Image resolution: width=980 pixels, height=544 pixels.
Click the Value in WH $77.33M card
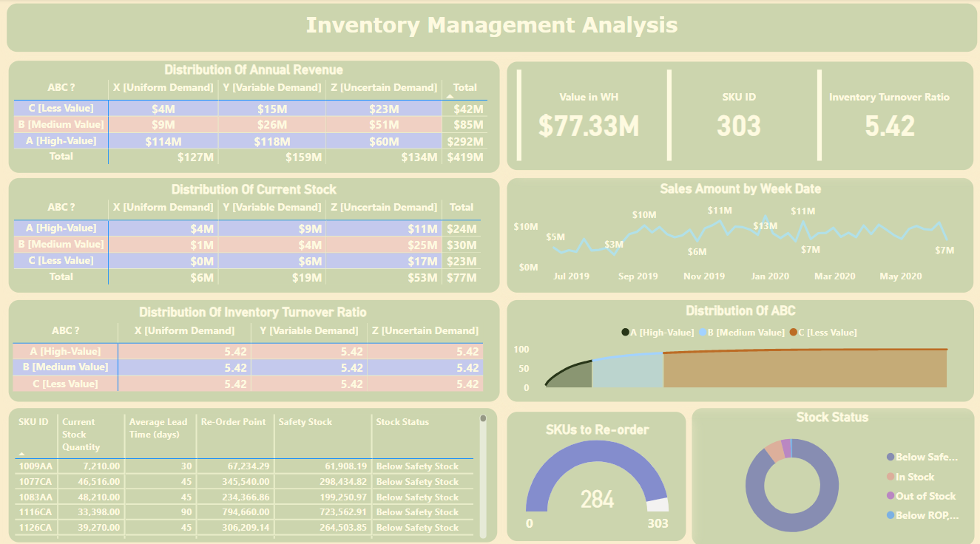pos(589,115)
